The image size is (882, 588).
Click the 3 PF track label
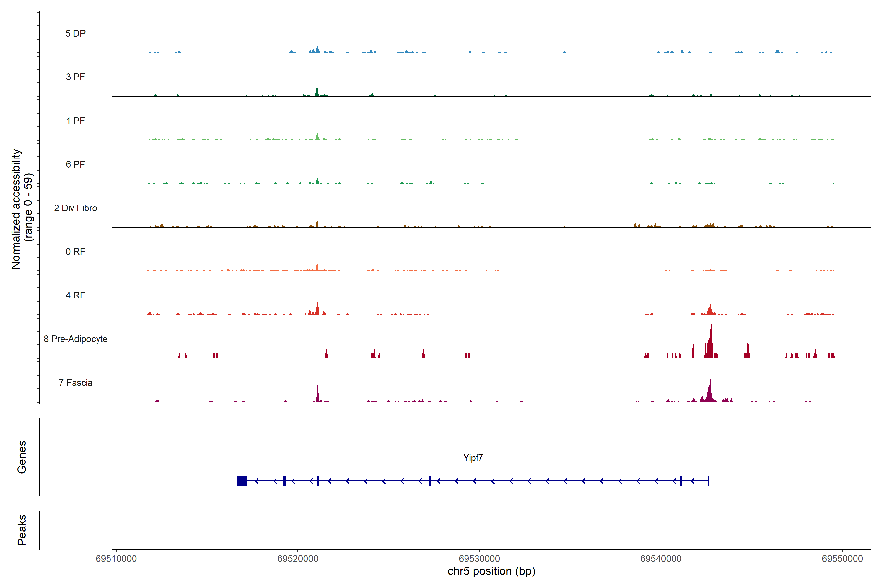(x=75, y=77)
